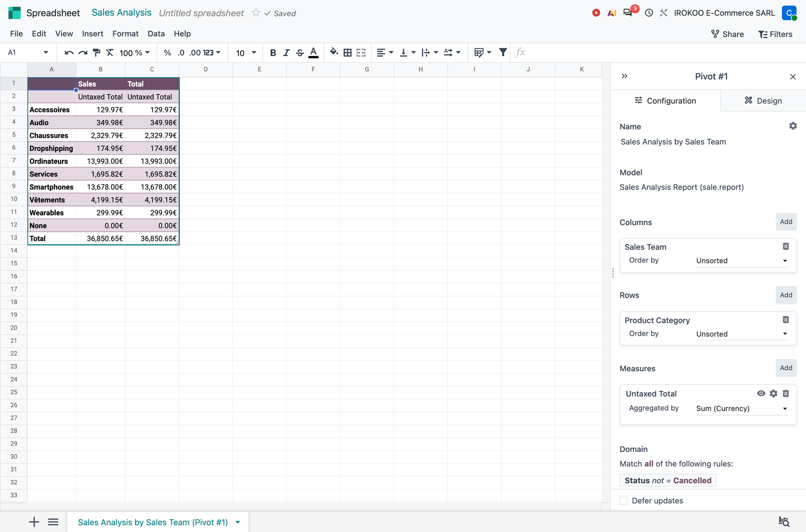Open the cell borders tool

coord(348,52)
